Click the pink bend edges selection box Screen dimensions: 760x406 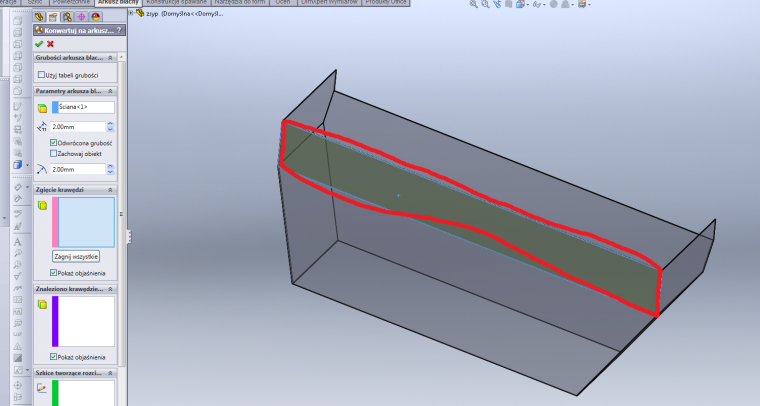[x=86, y=222]
